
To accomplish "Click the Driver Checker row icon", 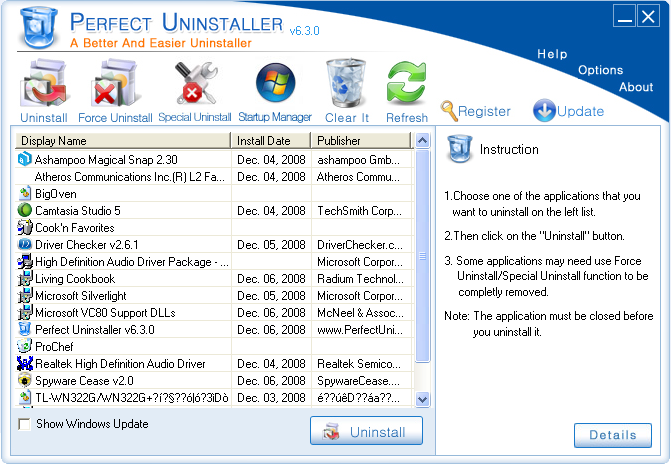I will click(25, 244).
